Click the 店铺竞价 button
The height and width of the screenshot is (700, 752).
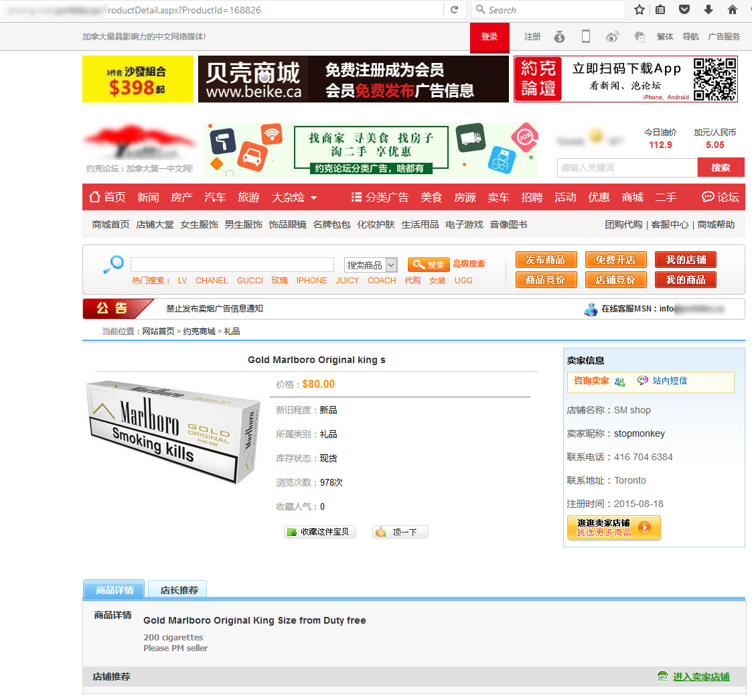pos(616,280)
